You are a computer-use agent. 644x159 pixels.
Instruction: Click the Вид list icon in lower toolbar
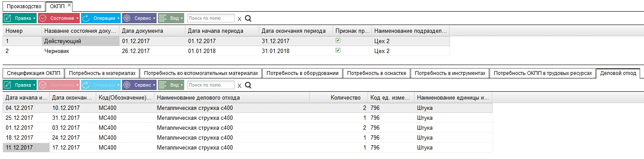(x=163, y=85)
